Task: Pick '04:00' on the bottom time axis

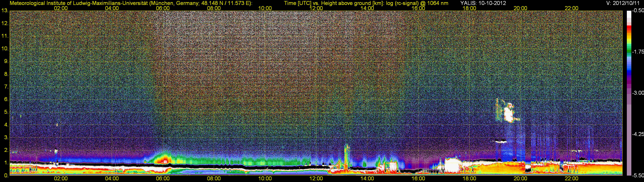Action: [x=112, y=179]
